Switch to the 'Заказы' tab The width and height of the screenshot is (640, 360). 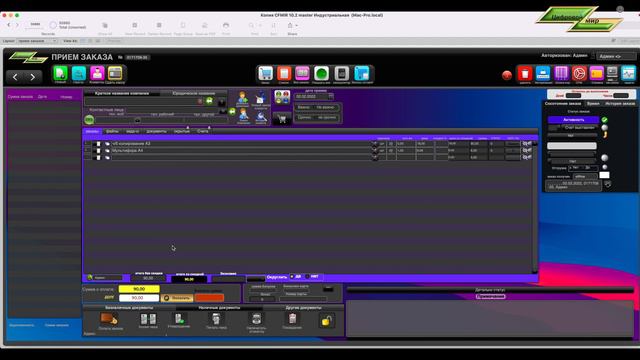click(92, 131)
